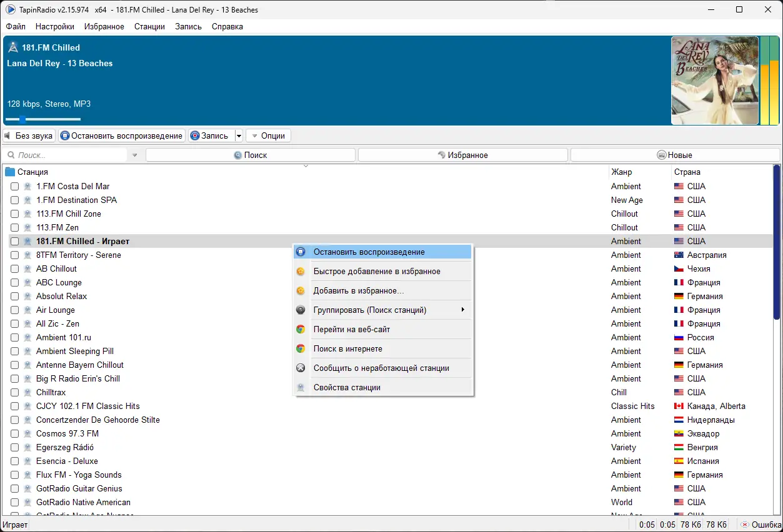Mute audio with Без звука button
Screen dimensions: 783x532
(x=29, y=135)
